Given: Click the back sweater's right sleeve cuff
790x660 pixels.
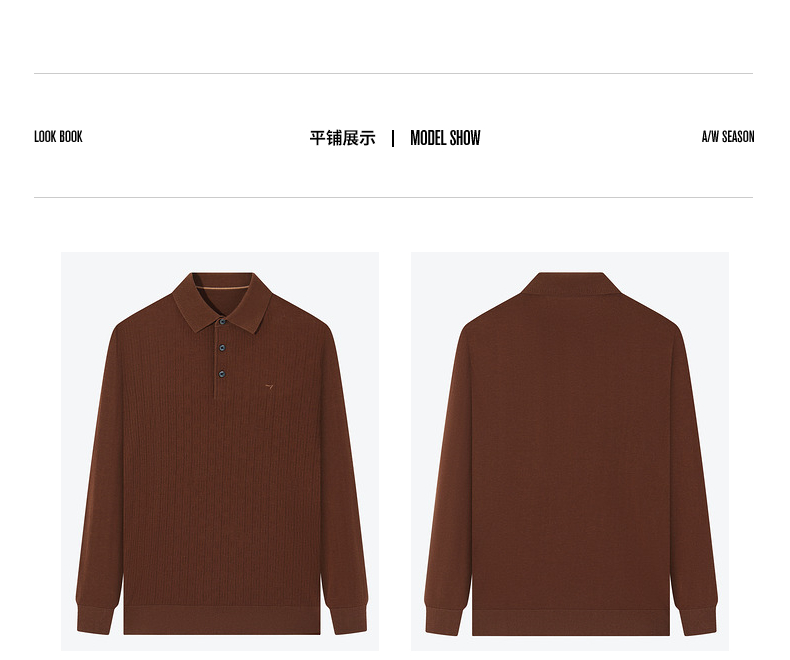Looking at the screenshot, I should pos(698,620).
